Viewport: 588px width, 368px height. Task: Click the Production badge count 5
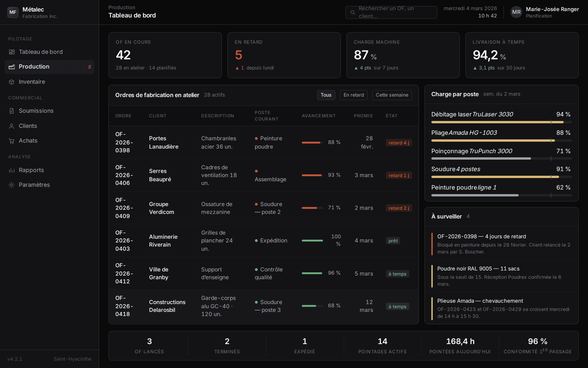89,67
